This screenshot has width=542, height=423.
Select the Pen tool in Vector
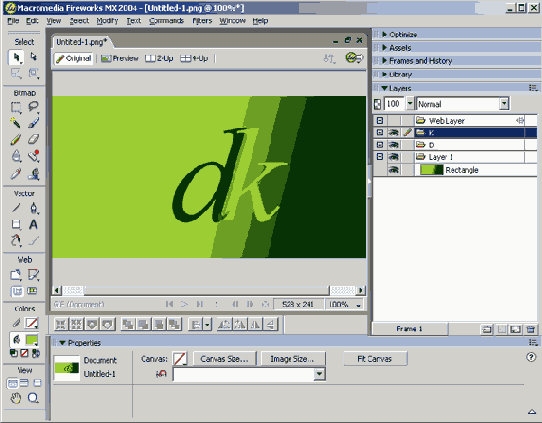coord(33,208)
